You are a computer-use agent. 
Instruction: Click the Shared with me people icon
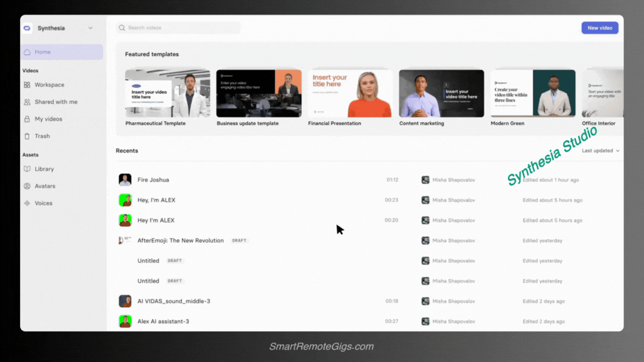(27, 102)
